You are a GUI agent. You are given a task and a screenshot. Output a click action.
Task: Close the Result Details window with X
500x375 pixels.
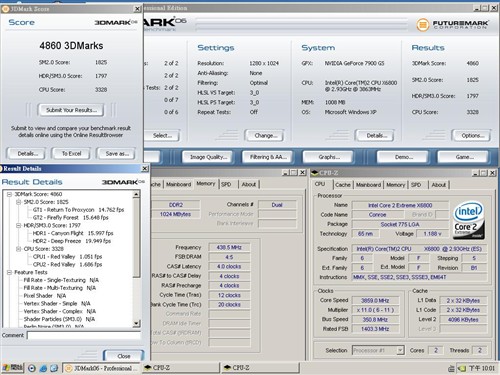pyautogui.click(x=145, y=169)
